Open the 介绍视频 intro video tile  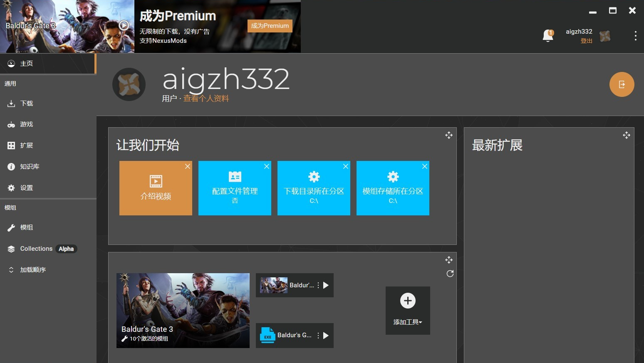click(156, 188)
